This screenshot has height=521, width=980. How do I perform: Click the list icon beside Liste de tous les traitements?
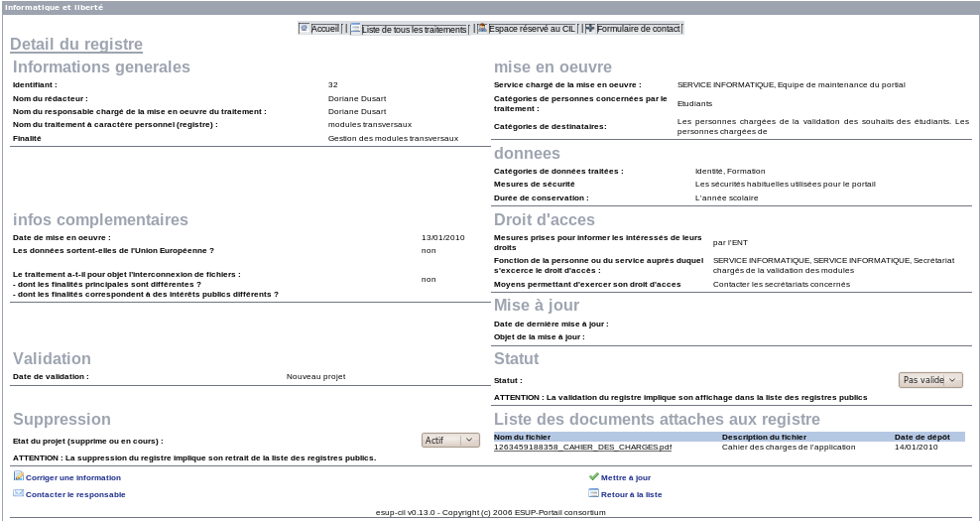click(x=356, y=29)
